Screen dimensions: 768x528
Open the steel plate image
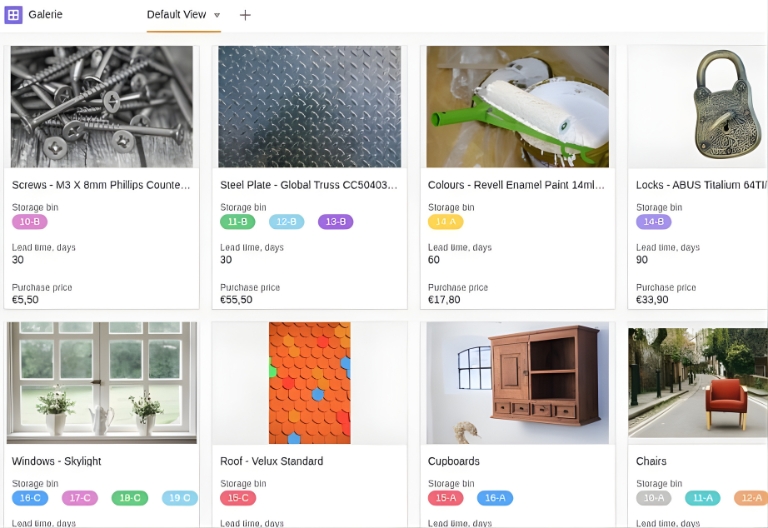coord(309,106)
